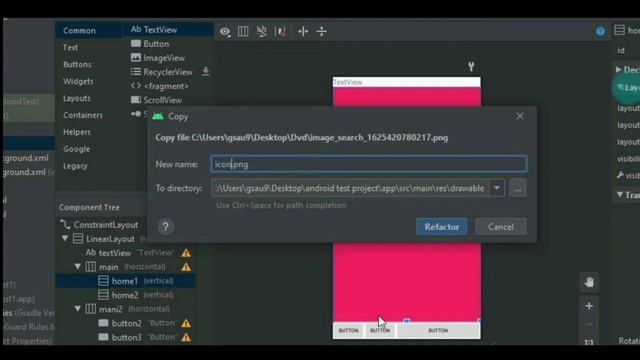
Task: Collapse the Transforms section
Action: (620, 195)
